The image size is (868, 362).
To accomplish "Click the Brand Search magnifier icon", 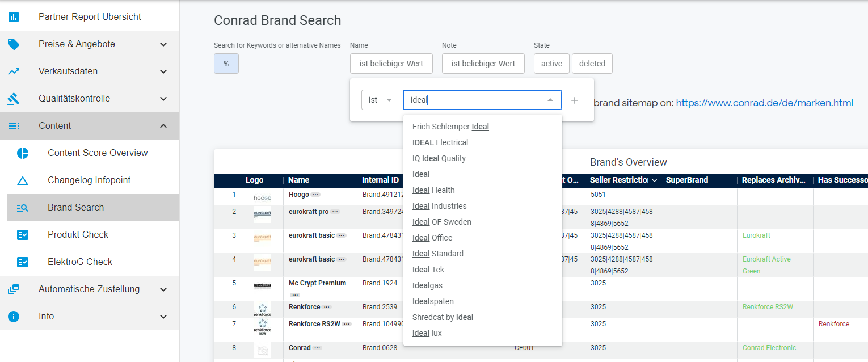I will [x=23, y=208].
